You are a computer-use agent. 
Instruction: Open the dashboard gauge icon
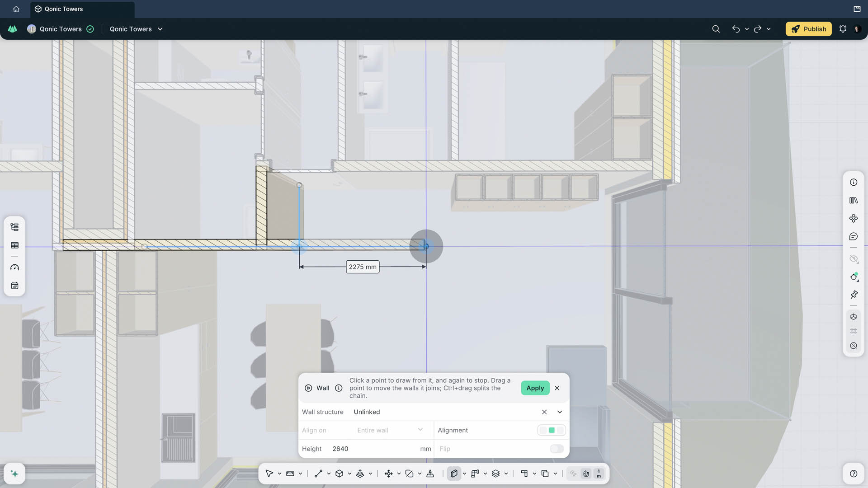(x=14, y=267)
